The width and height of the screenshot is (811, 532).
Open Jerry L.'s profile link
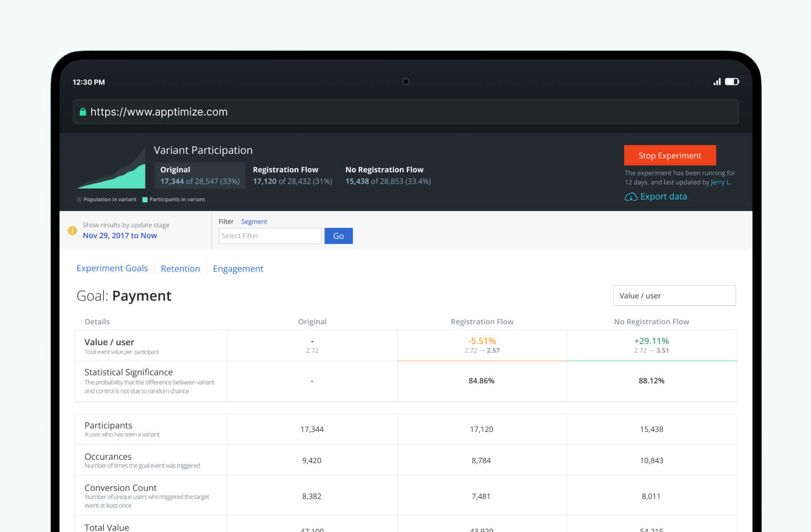(x=720, y=182)
